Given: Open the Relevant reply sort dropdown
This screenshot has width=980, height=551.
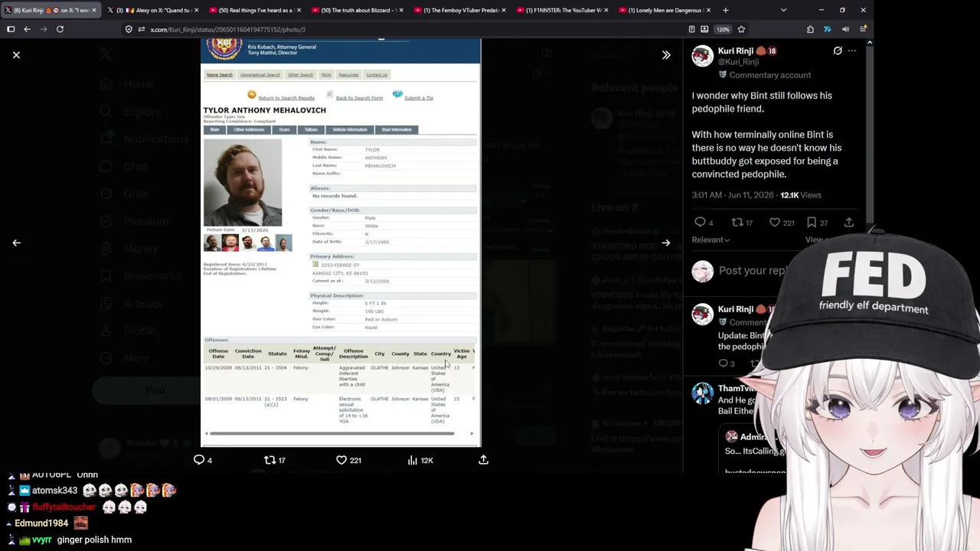Looking at the screenshot, I should point(710,240).
